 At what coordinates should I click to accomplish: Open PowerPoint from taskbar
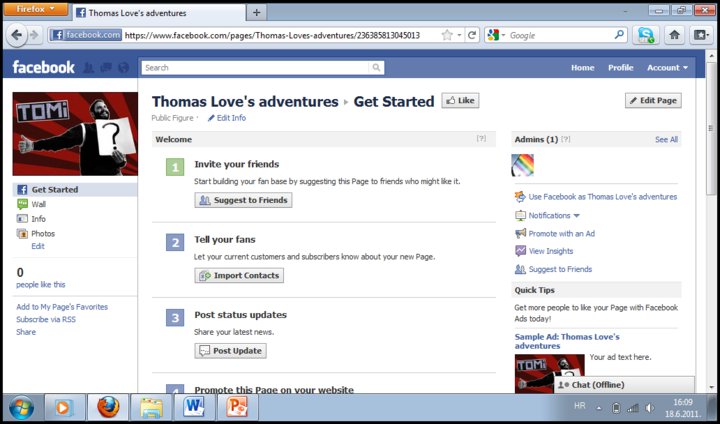click(237, 408)
